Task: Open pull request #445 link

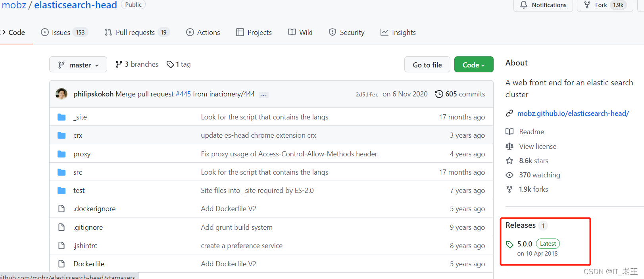Action: pos(183,94)
